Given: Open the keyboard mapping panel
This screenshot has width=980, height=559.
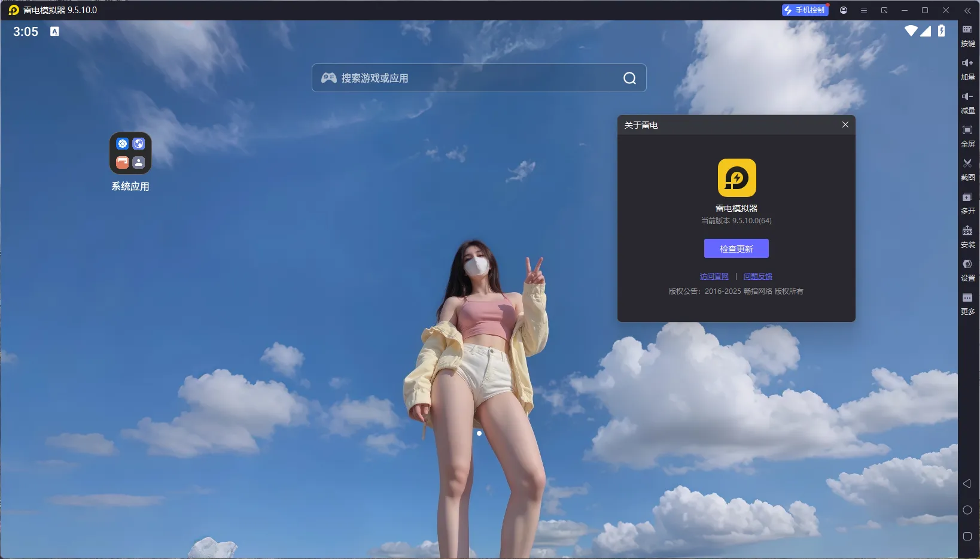Looking at the screenshot, I should pos(968,36).
